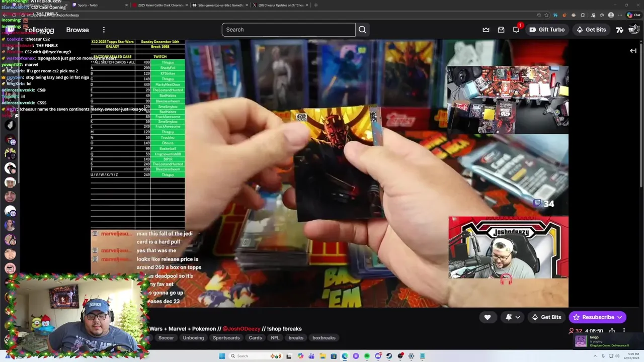This screenshot has width=644, height=362.
Task: Open the Settings gear on the taskbar
Action: pyautogui.click(x=411, y=356)
